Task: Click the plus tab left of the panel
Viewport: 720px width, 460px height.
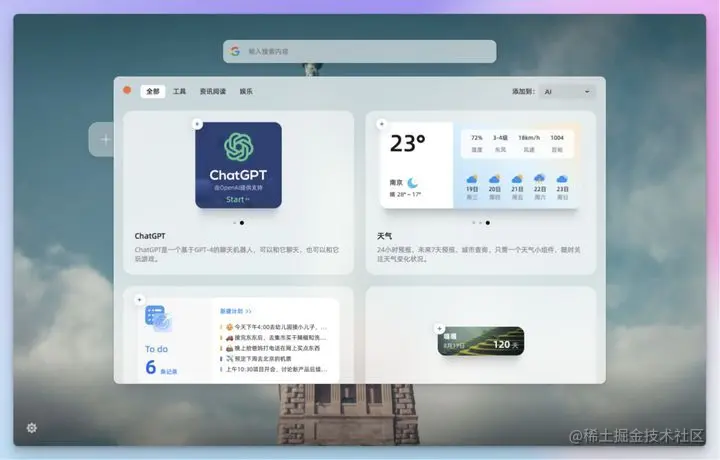Action: click(102, 140)
